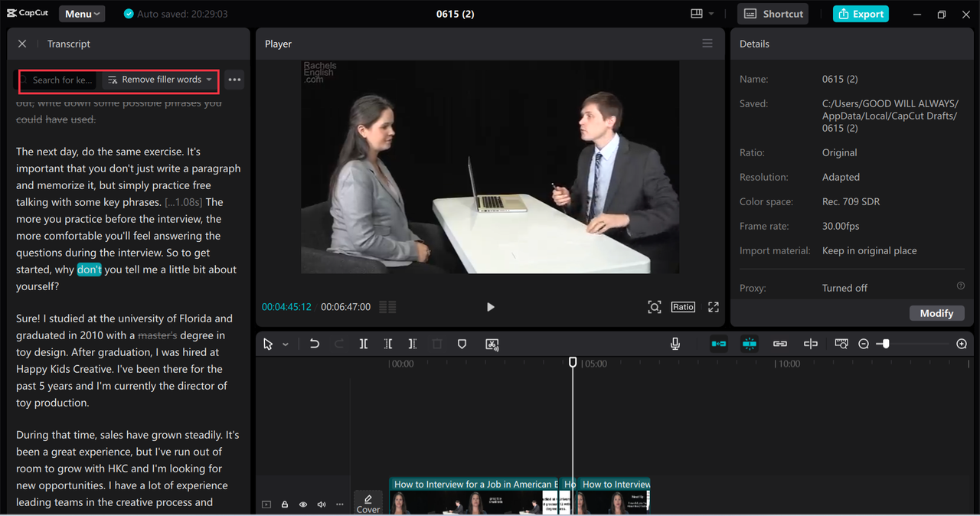Image resolution: width=980 pixels, height=516 pixels.
Task: Click the 10:00 mark on timeline ruler
Action: coord(789,364)
